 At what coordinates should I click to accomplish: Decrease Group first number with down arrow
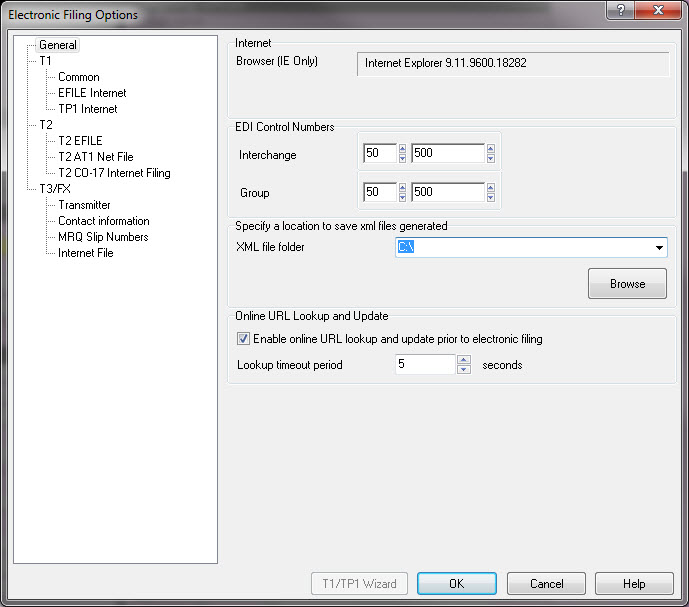[x=403, y=197]
